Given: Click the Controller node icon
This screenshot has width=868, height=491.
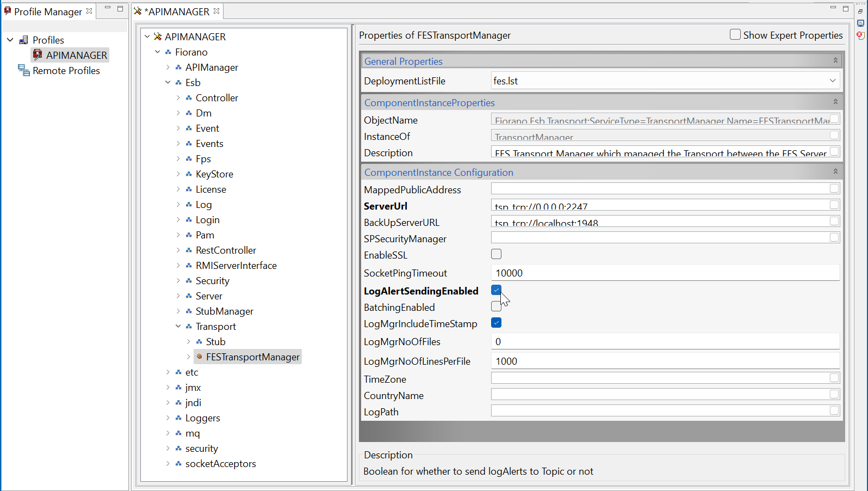Looking at the screenshot, I should pyautogui.click(x=189, y=98).
